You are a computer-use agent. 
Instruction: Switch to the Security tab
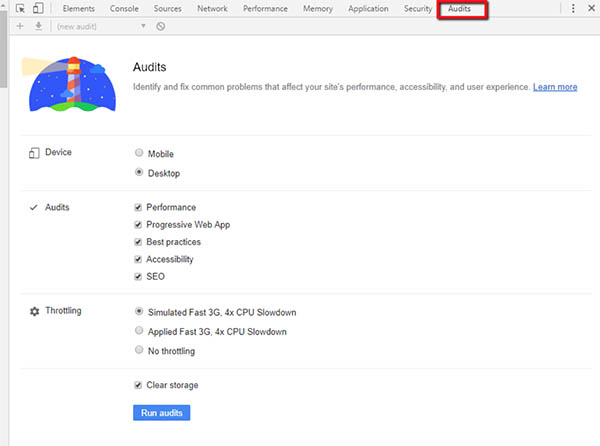pos(417,8)
